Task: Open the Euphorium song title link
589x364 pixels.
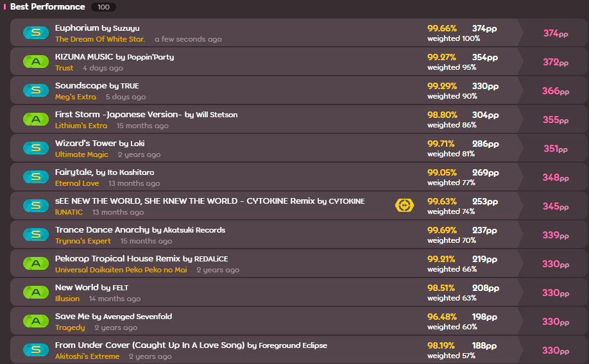Action: [x=77, y=28]
